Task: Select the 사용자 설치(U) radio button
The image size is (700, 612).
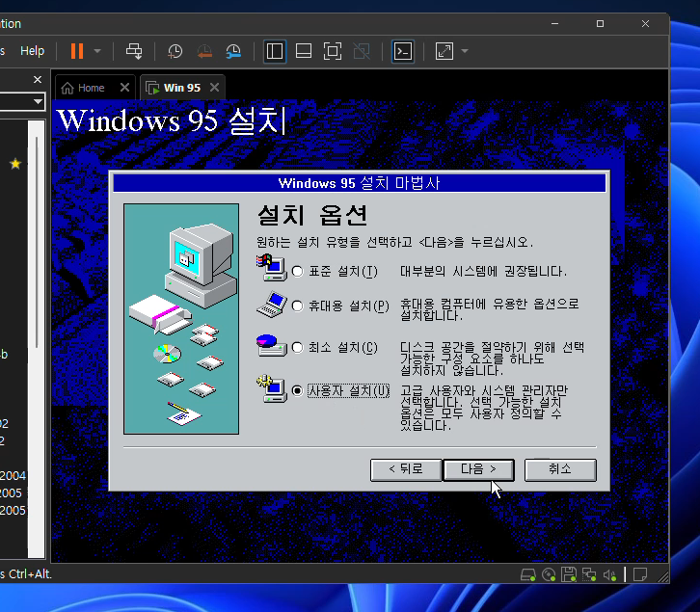Action: [297, 391]
